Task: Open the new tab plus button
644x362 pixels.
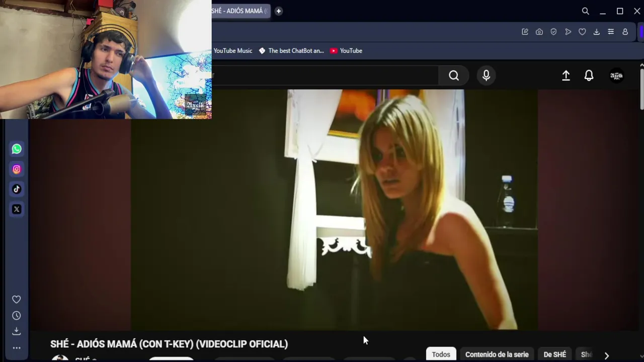Action: click(x=278, y=11)
